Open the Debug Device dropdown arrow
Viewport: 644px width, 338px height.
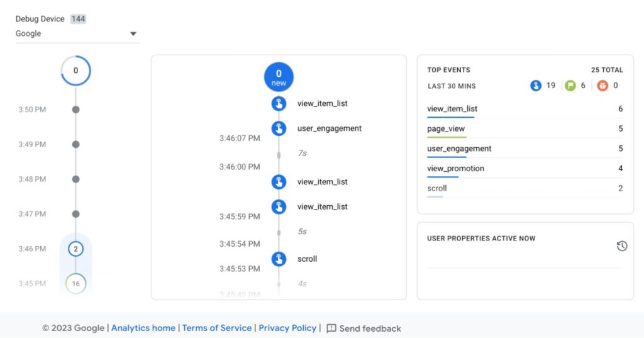133,34
